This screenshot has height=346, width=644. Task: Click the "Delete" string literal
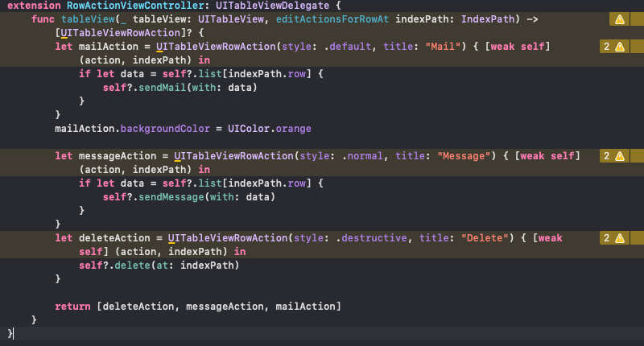pos(485,238)
